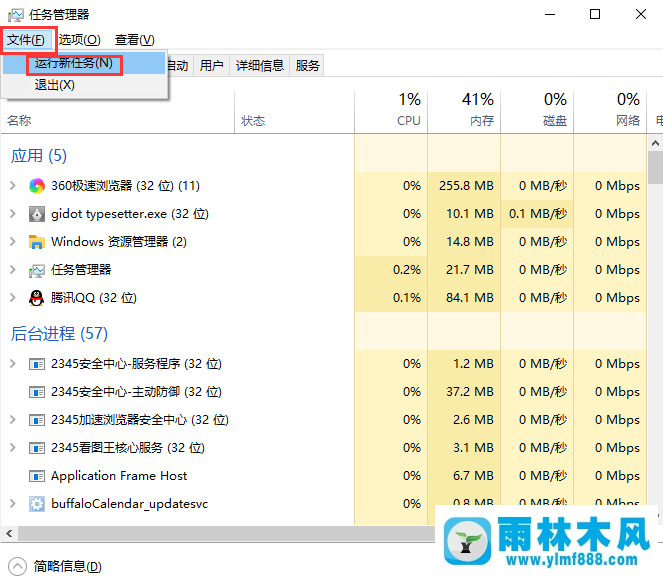Open the 查看(V) menu
This screenshot has height=585, width=663.
[x=134, y=40]
